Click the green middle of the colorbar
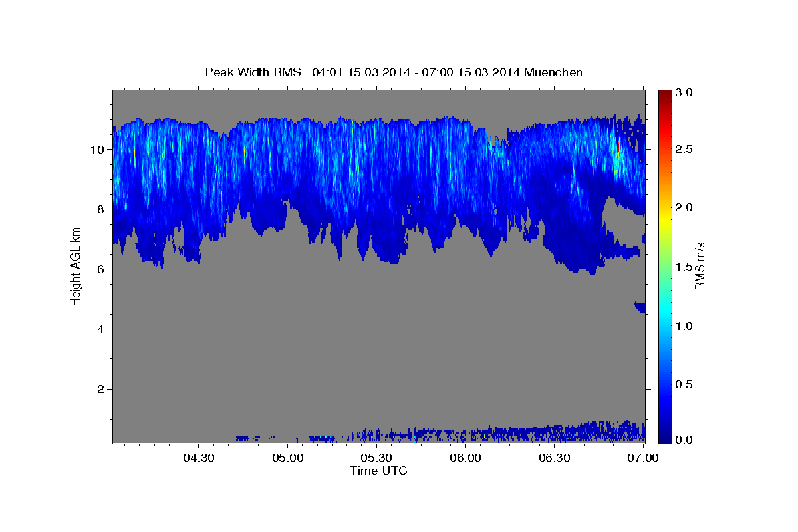 click(x=665, y=266)
